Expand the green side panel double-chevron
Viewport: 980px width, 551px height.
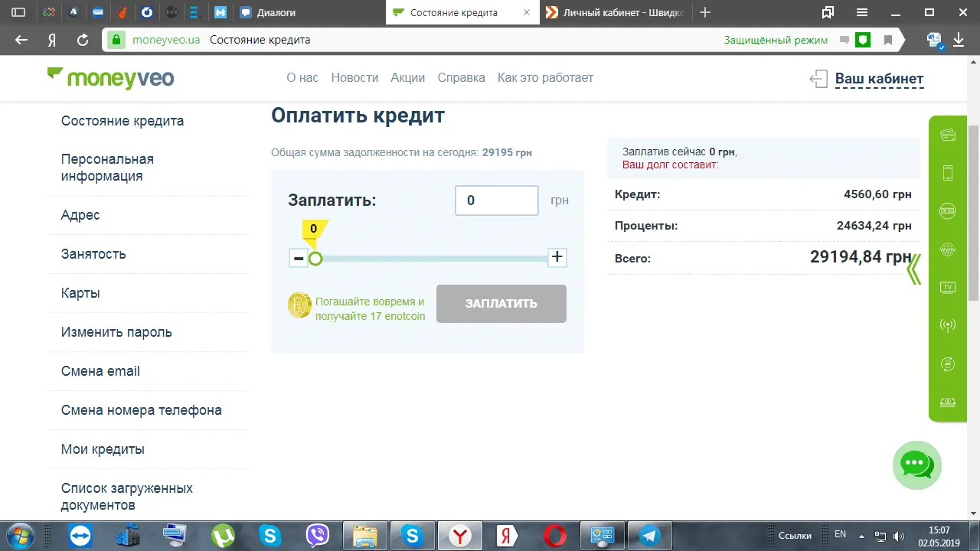[913, 269]
